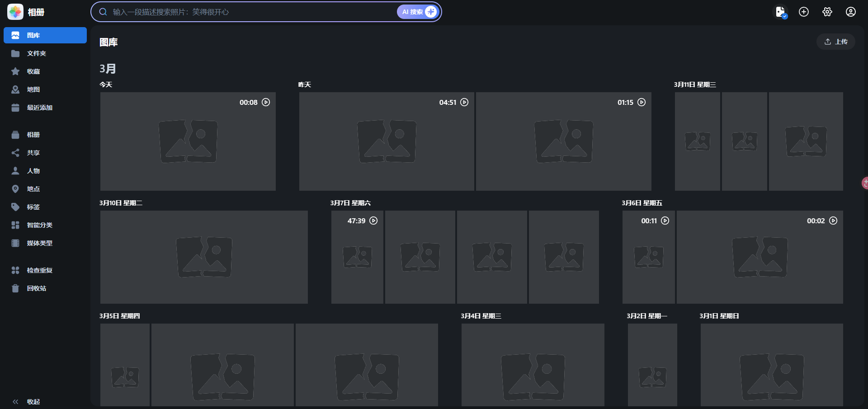Click the app logo next to 相册

coord(15,12)
